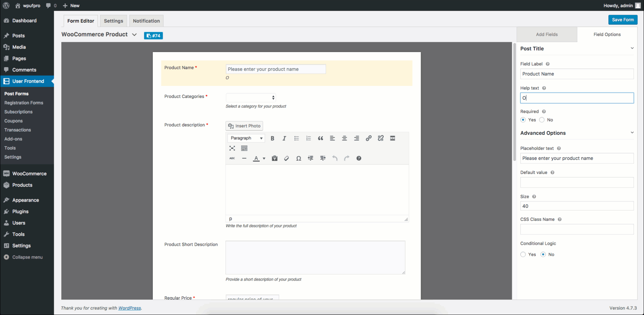Viewport: 644px width, 315px height.
Task: Click the Field Label input
Action: coord(577,74)
